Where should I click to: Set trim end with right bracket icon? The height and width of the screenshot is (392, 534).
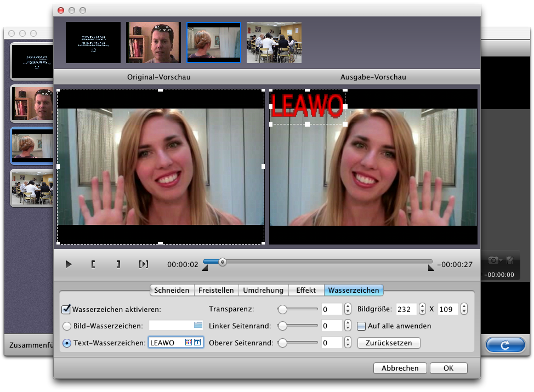(x=118, y=264)
